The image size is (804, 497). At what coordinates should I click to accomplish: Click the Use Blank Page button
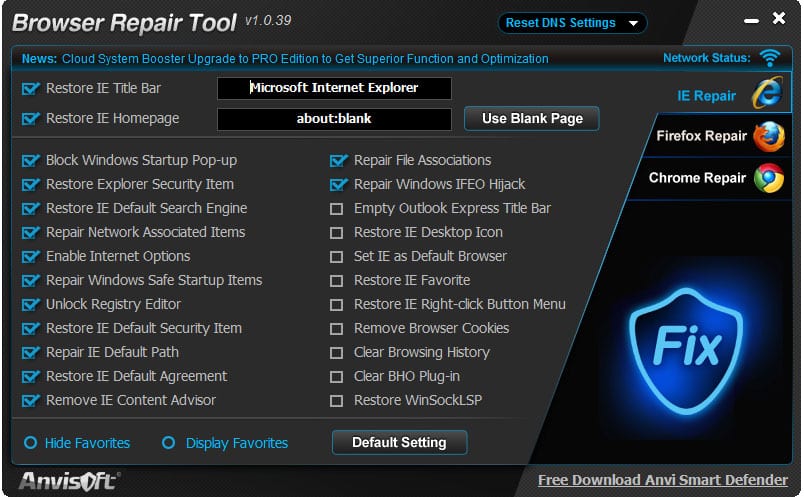(x=532, y=118)
